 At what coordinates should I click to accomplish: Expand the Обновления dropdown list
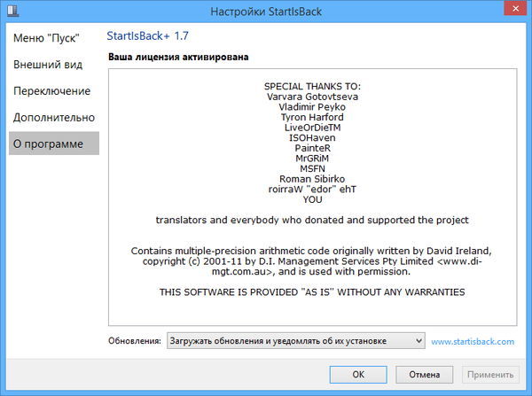[419, 341]
